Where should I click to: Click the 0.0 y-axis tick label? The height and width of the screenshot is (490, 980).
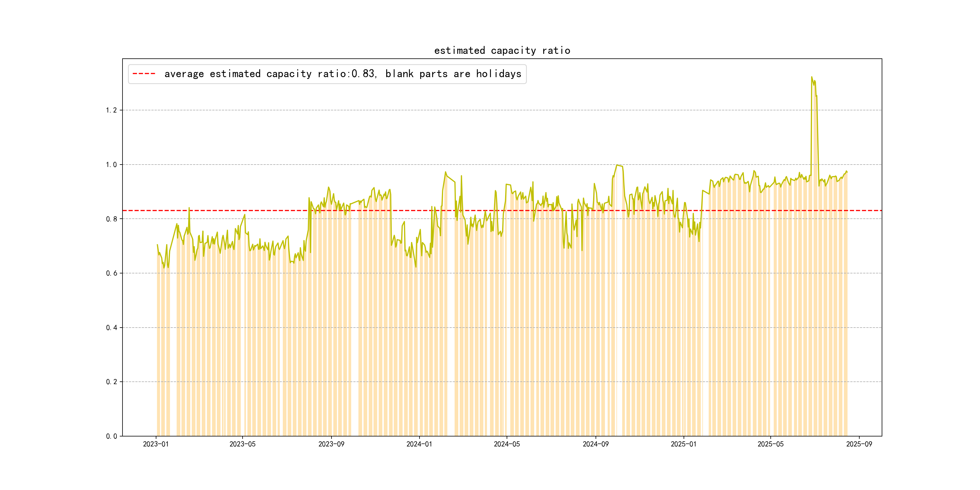click(x=111, y=436)
